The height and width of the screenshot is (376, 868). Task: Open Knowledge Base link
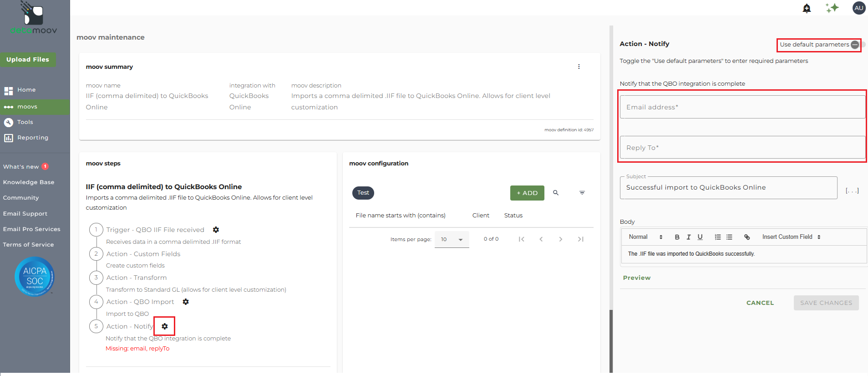point(29,182)
